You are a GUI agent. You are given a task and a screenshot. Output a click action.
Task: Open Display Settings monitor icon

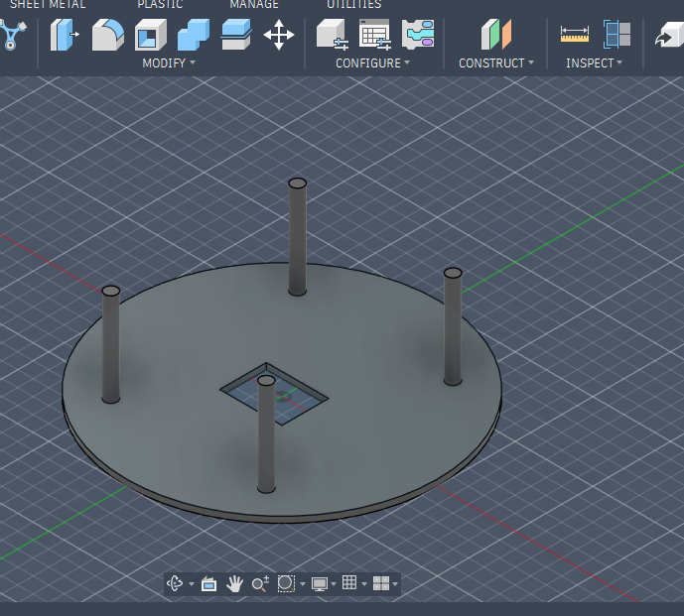tap(320, 583)
